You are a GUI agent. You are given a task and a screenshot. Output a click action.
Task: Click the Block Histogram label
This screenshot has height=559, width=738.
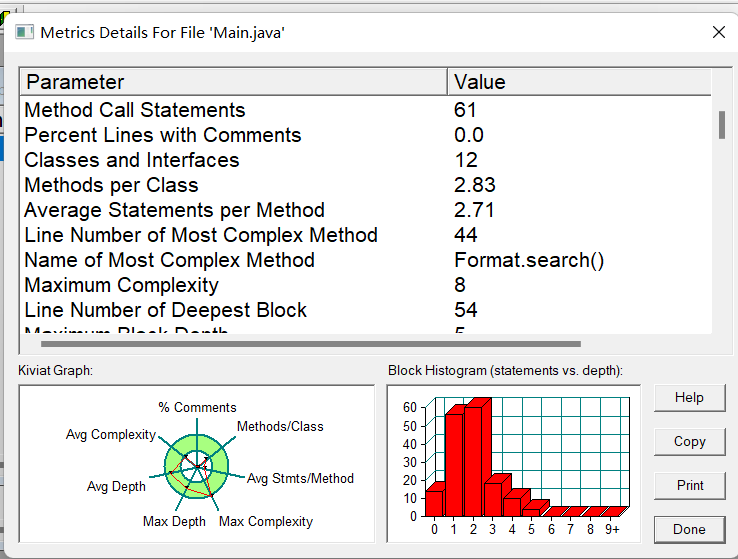pos(505,371)
